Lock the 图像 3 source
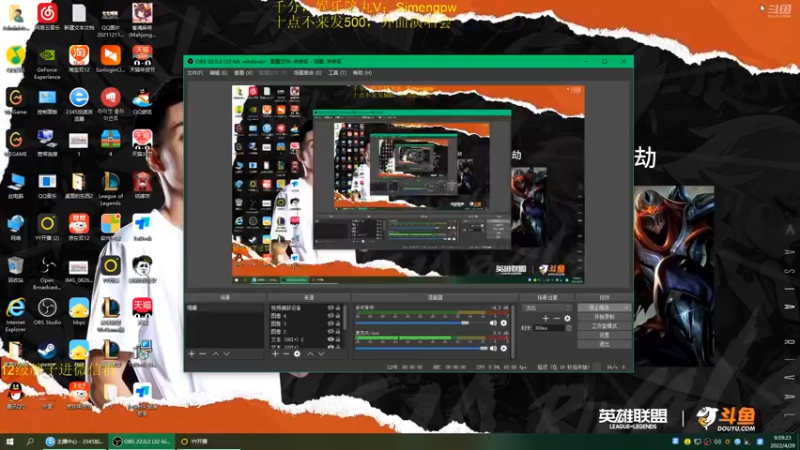 click(x=338, y=323)
